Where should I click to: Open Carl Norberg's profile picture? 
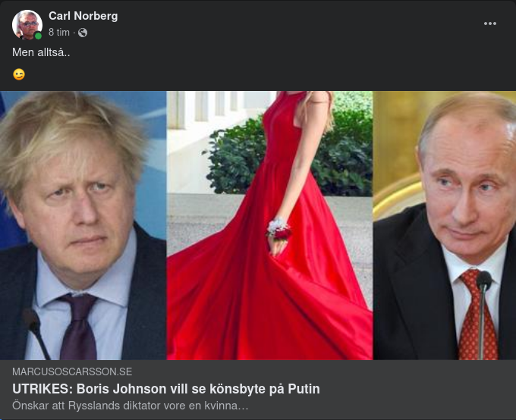tap(27, 25)
